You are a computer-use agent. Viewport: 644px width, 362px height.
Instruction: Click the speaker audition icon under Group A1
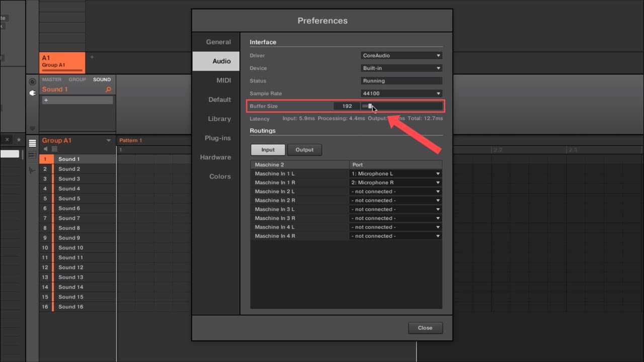tap(46, 149)
